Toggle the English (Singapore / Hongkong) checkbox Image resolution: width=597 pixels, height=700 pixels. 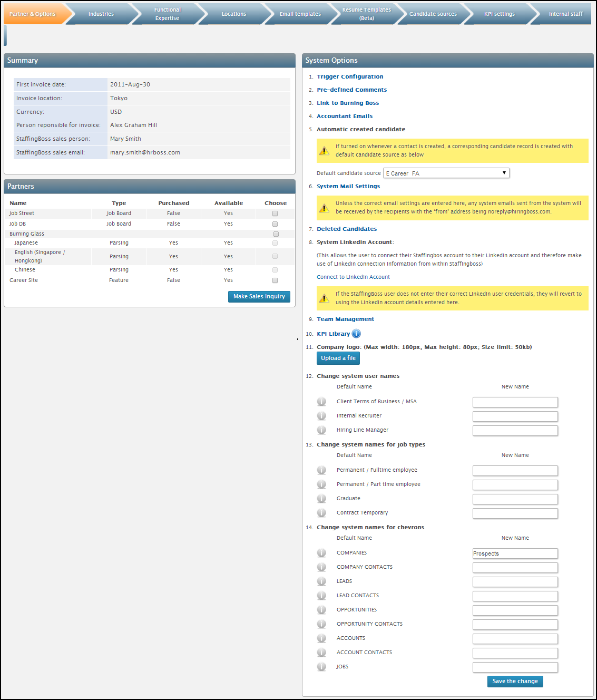click(x=275, y=256)
